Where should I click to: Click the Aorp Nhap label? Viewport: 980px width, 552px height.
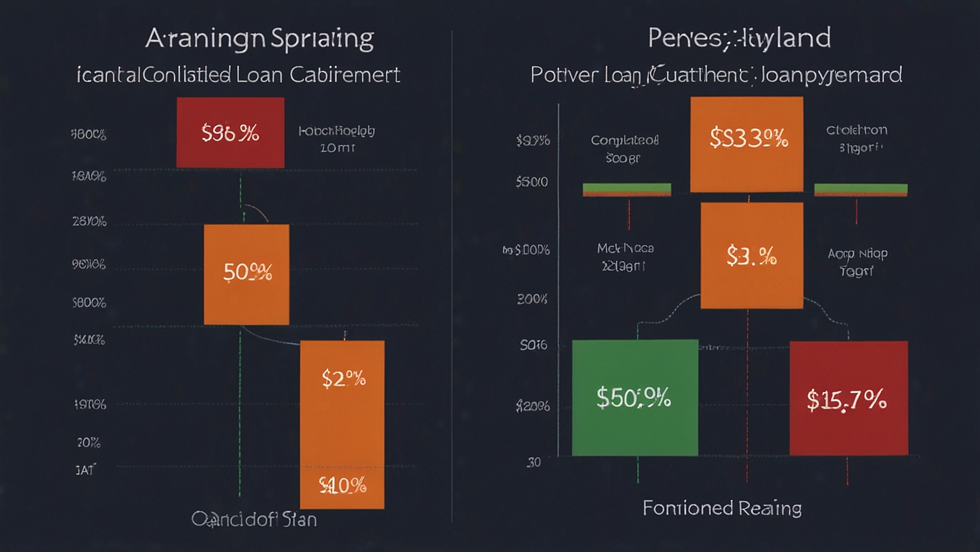(857, 261)
